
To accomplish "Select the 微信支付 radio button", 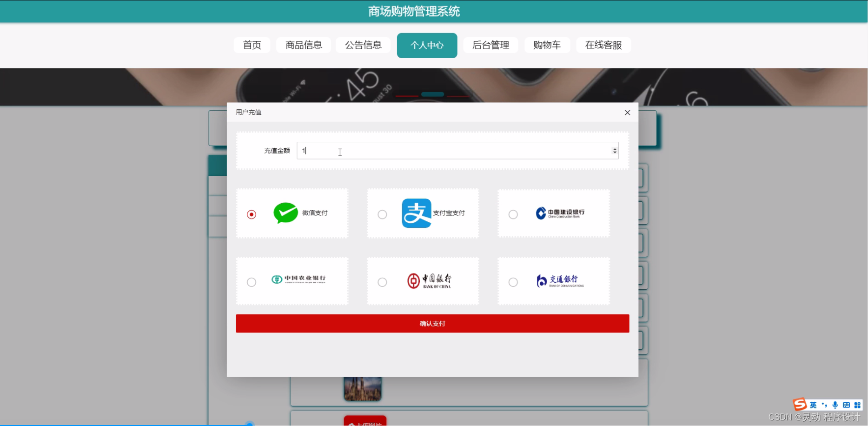I will tap(252, 214).
